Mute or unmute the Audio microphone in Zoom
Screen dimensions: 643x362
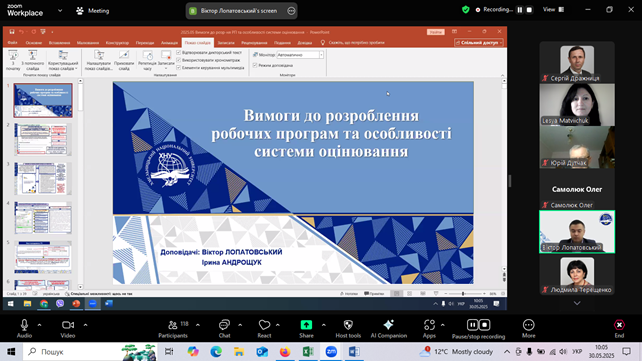(x=24, y=328)
